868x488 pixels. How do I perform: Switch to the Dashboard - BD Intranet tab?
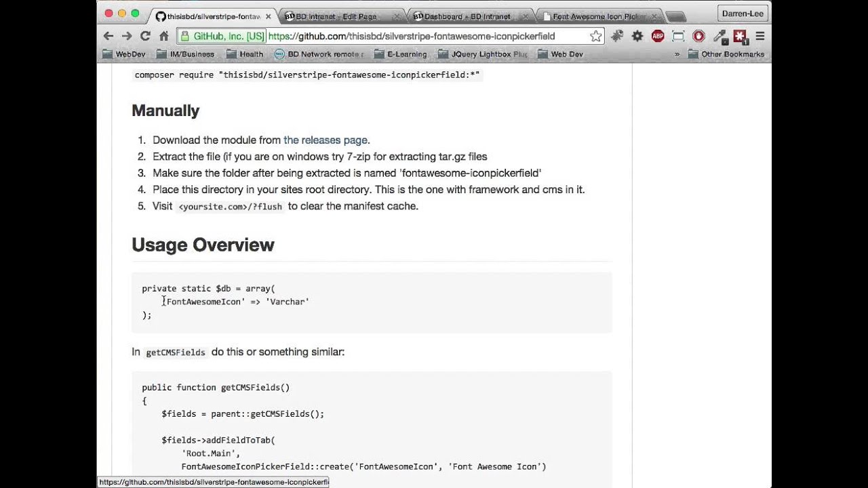pyautogui.click(x=467, y=16)
